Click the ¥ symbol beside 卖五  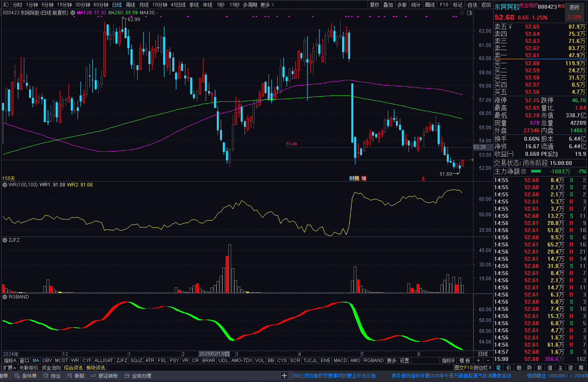(x=510, y=27)
